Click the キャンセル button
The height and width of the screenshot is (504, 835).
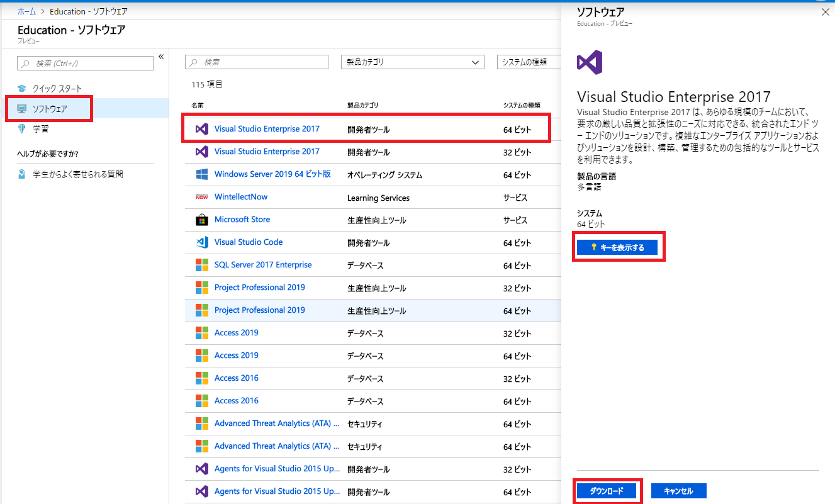pos(678,491)
